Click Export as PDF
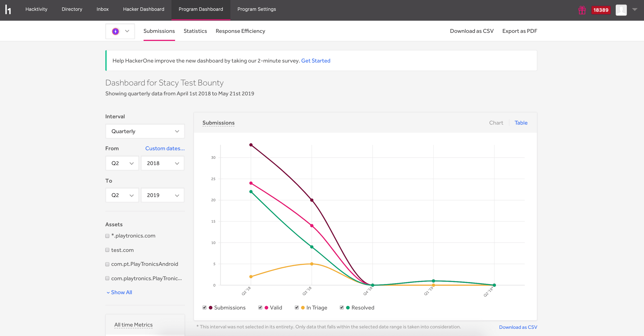This screenshot has width=644, height=336. 520,31
